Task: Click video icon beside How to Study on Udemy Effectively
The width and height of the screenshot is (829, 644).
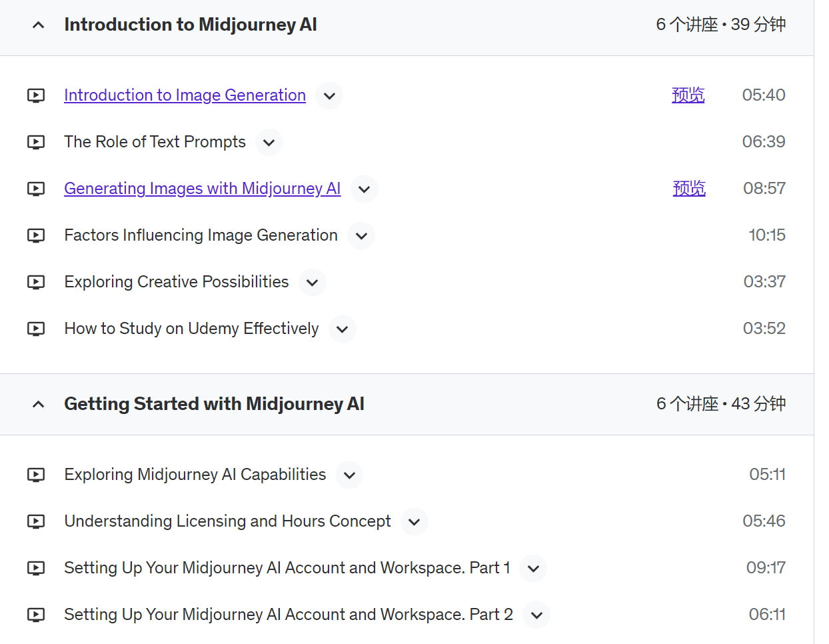Action: [36, 329]
